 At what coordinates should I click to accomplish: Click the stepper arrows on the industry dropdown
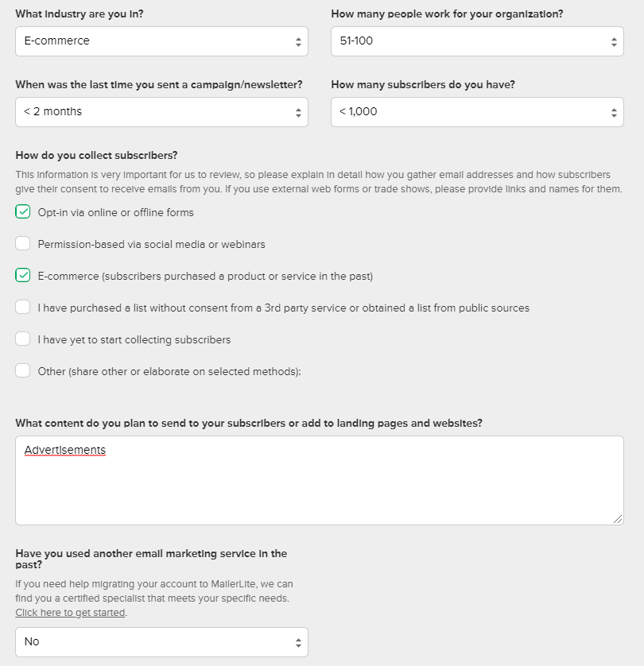[x=298, y=42]
